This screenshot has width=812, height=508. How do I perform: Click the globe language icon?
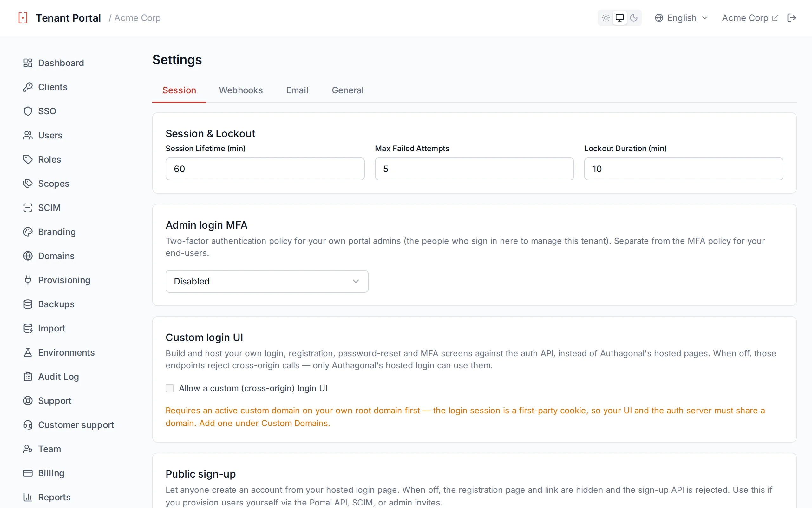(659, 18)
